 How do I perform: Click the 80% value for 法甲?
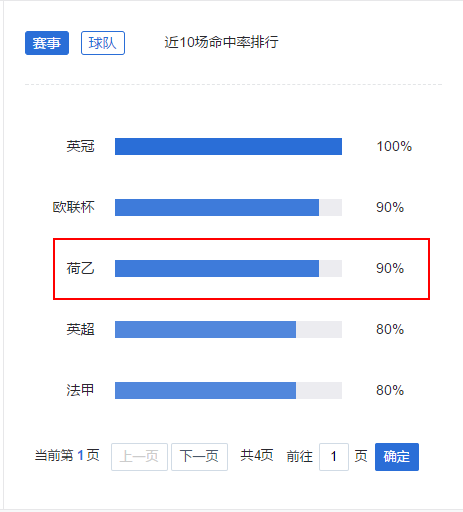pyautogui.click(x=390, y=390)
